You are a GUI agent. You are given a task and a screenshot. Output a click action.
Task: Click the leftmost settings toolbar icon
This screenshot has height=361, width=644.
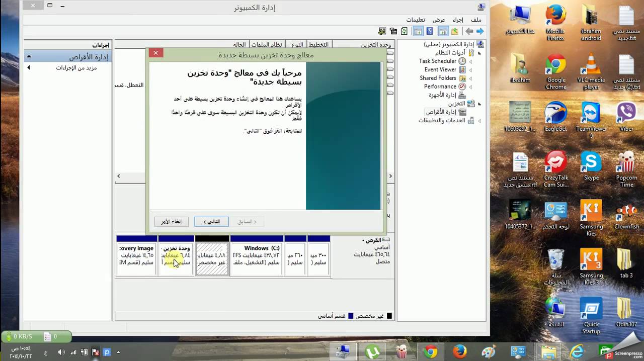pos(382,31)
